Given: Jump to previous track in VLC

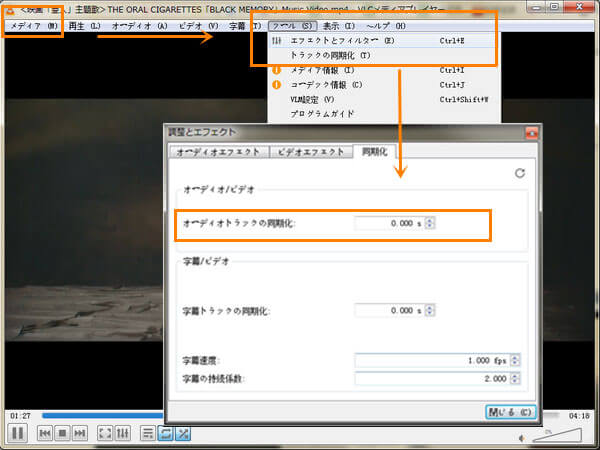Looking at the screenshot, I should [x=45, y=433].
